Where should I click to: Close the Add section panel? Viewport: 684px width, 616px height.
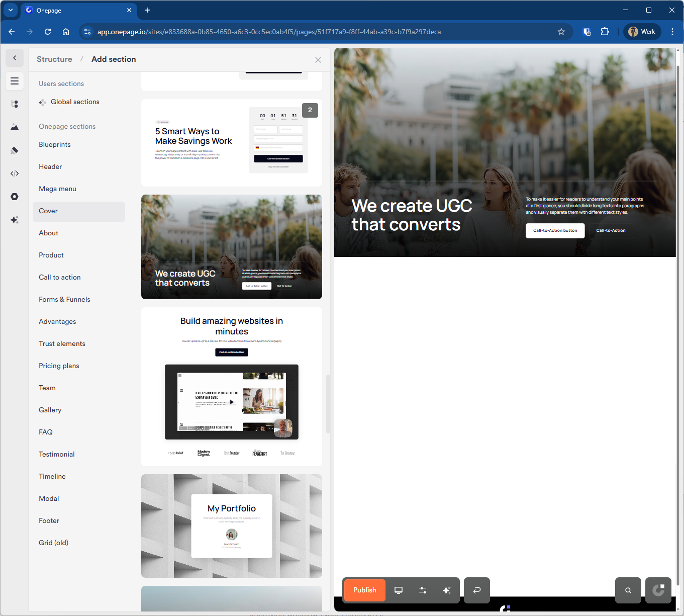318,60
